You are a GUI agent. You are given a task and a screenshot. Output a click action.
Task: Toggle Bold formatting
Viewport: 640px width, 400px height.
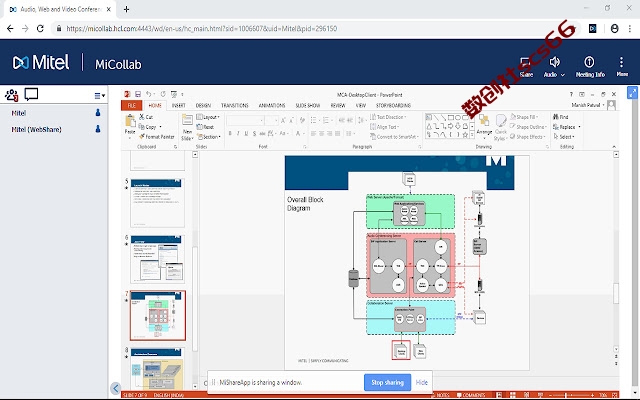(x=230, y=133)
